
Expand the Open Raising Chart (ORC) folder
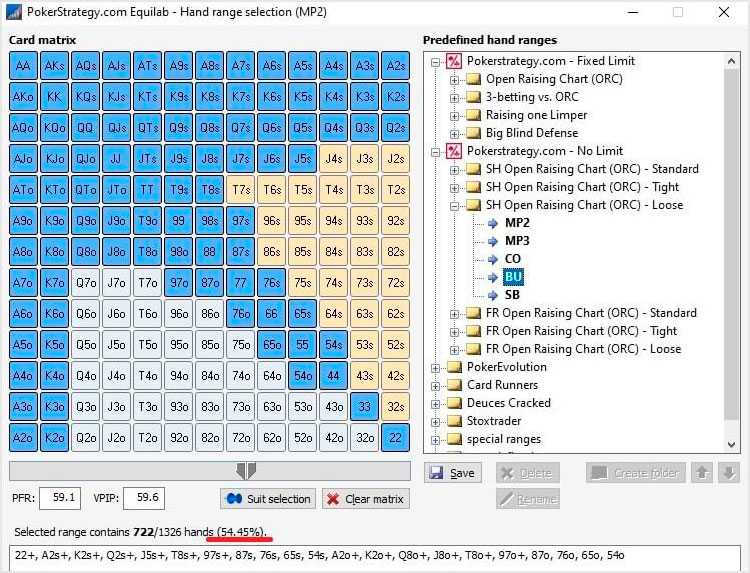click(x=454, y=80)
